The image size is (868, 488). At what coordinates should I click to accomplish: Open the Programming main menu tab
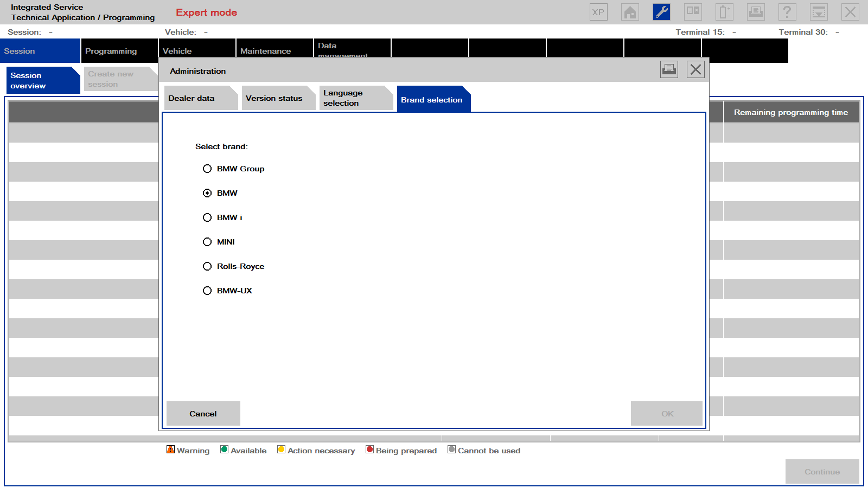(x=119, y=51)
